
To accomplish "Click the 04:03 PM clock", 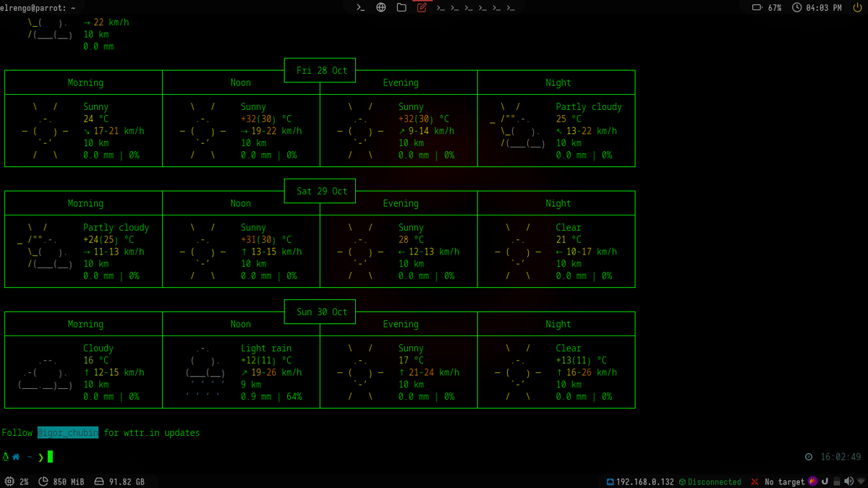I will click(824, 7).
